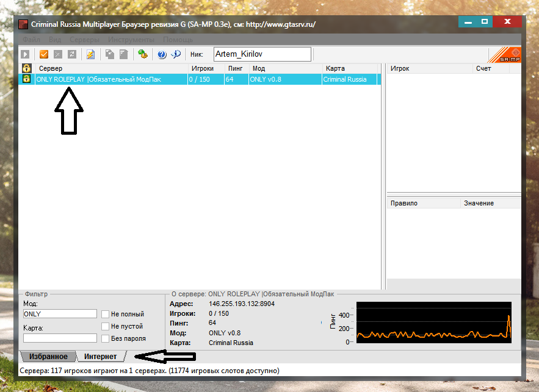The height and width of the screenshot is (392, 539).
Task: Sort by the Мод column header
Action: (286, 68)
